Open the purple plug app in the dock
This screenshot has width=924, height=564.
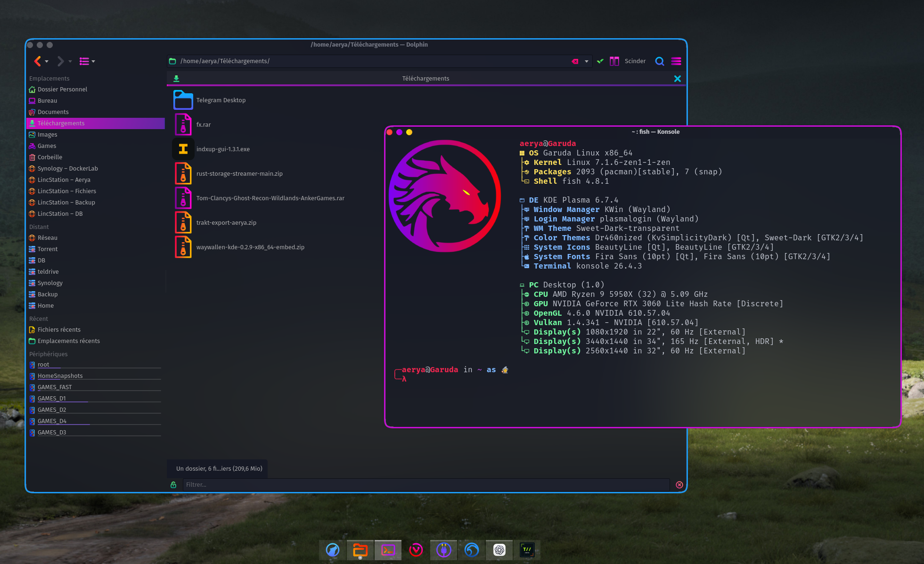pyautogui.click(x=443, y=550)
